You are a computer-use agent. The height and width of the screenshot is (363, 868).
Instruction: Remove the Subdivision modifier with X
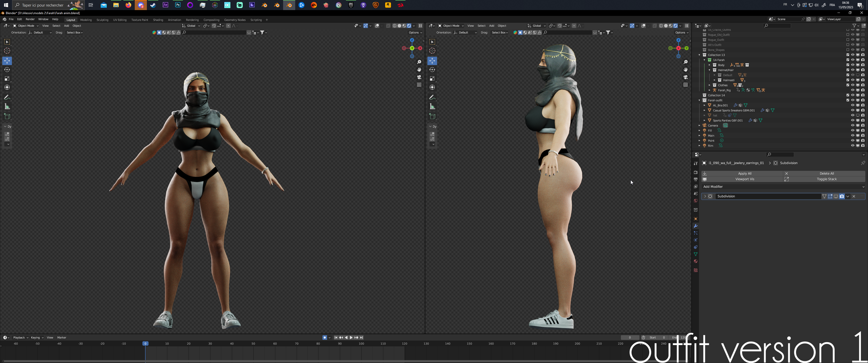pos(854,196)
